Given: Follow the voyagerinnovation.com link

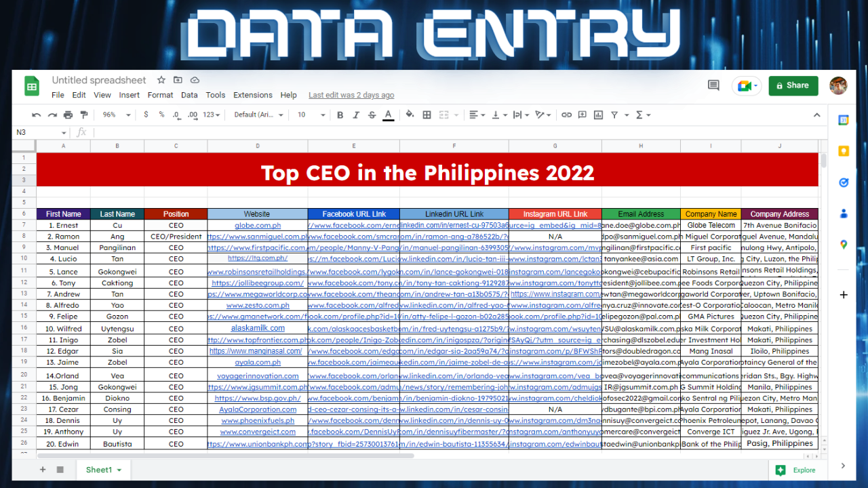Looking at the screenshot, I should (x=258, y=375).
